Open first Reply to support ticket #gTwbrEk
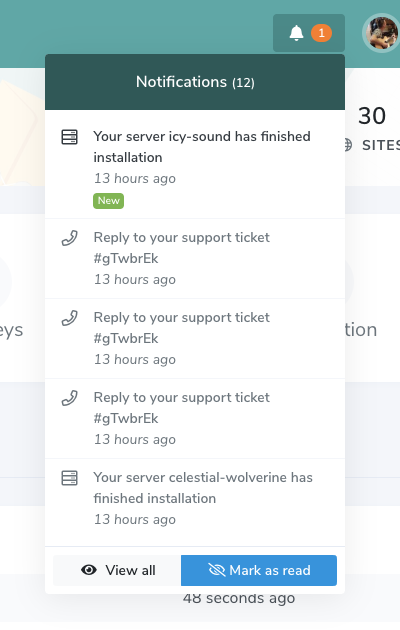This screenshot has height=630, width=400. click(195, 258)
